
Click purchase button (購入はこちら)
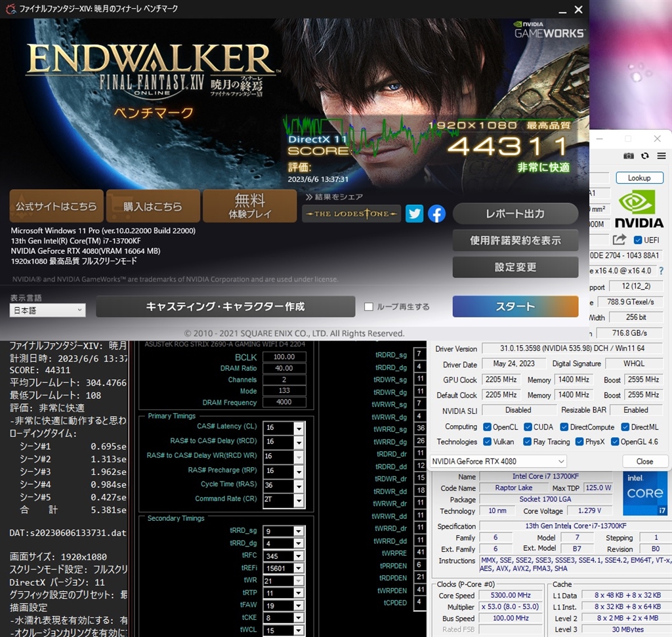point(153,206)
